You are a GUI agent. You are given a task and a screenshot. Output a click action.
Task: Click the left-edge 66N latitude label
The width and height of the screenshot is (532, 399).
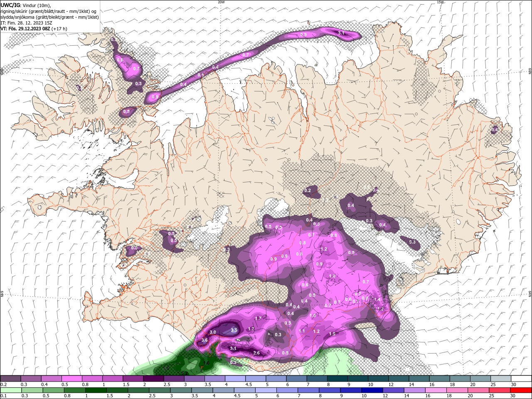2,71
